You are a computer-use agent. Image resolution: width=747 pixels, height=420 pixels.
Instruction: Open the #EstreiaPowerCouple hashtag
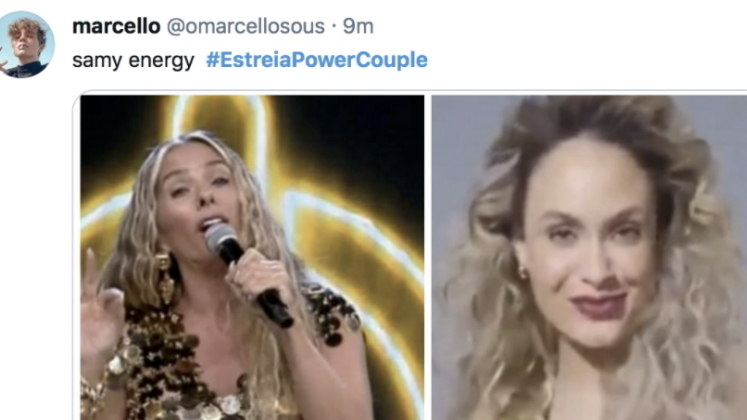click(x=317, y=60)
